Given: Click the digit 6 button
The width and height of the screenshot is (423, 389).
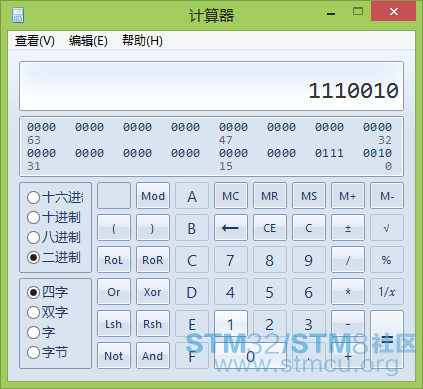Looking at the screenshot, I should point(309,292).
